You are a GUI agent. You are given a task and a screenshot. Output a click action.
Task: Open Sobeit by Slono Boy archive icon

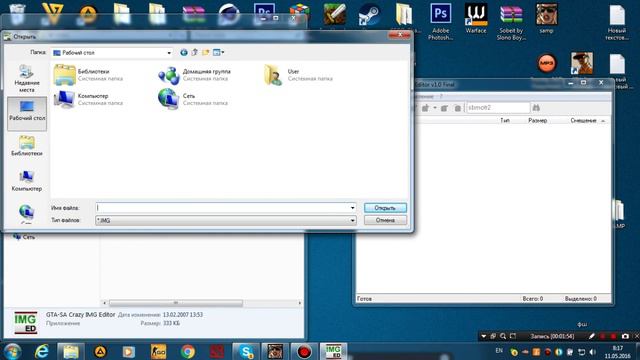click(511, 22)
